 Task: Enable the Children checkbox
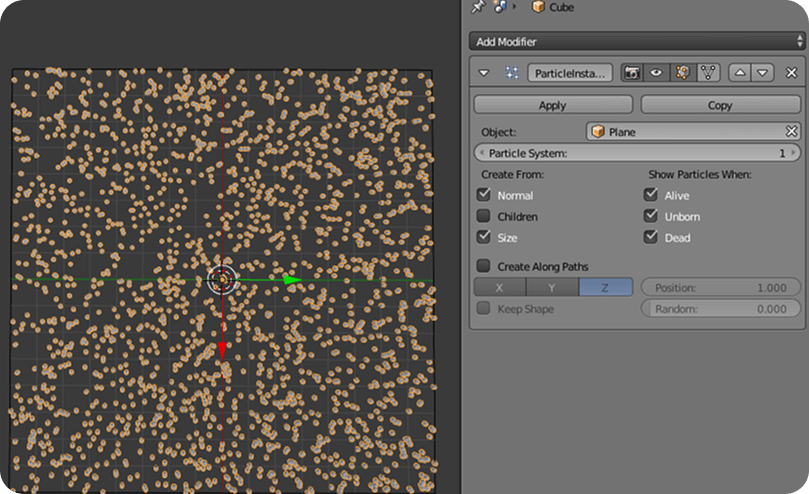484,216
